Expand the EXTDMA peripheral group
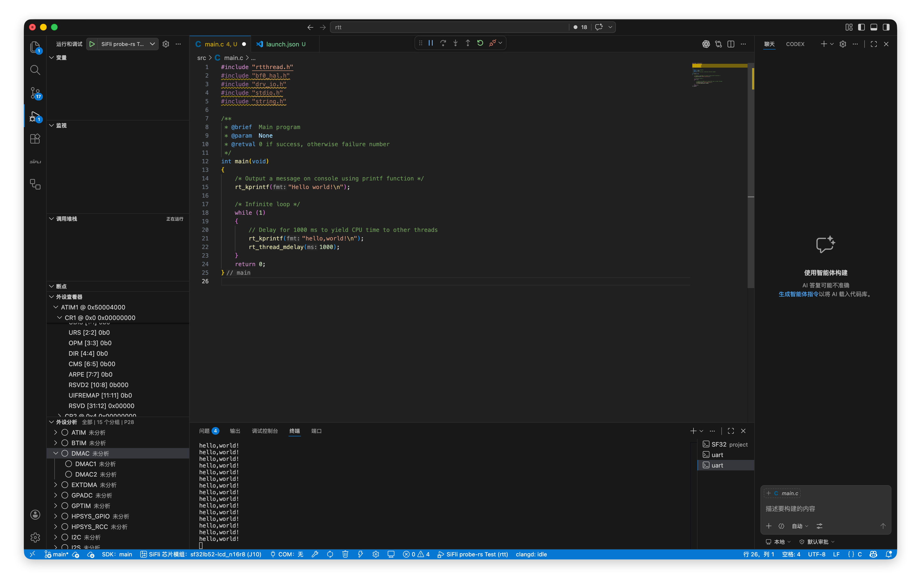 coord(56,485)
